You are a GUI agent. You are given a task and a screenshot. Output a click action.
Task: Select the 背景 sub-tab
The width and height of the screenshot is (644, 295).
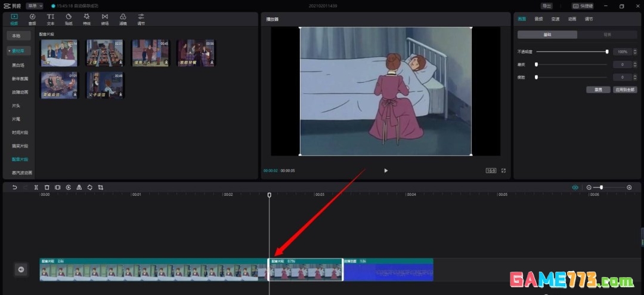pos(607,35)
